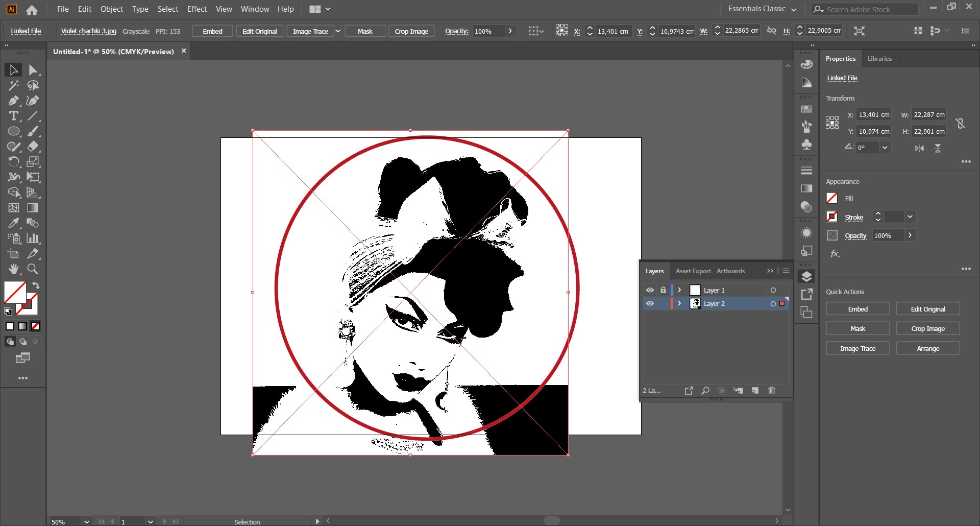Click the Stroke swatch in Appearance
Screen dimensions: 980x526
pyautogui.click(x=832, y=217)
